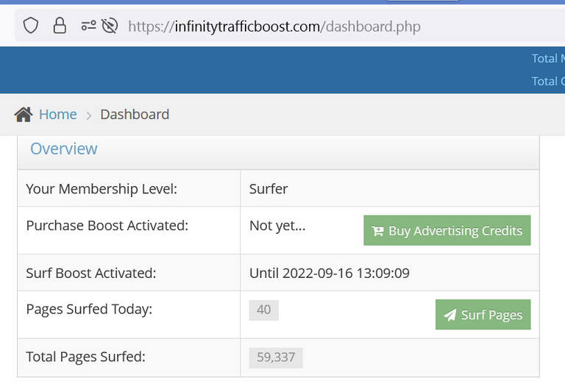Select 'Your Membership Level:' label
This screenshot has height=392, width=565.
point(102,189)
